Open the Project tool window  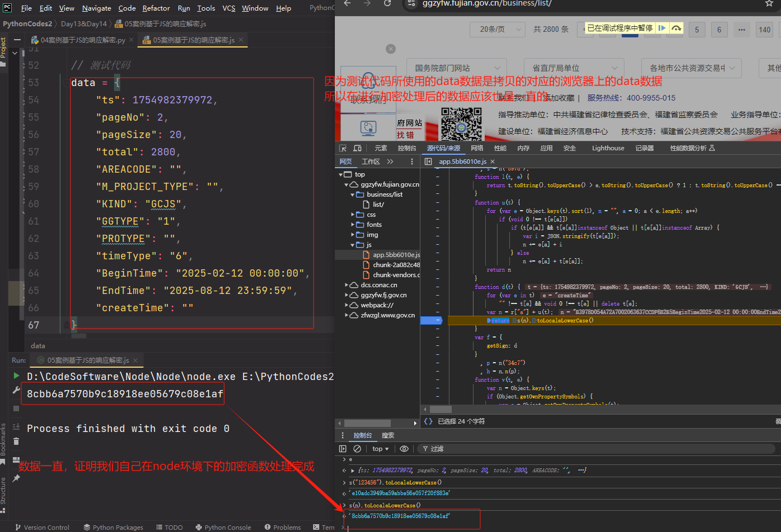pos(3,51)
